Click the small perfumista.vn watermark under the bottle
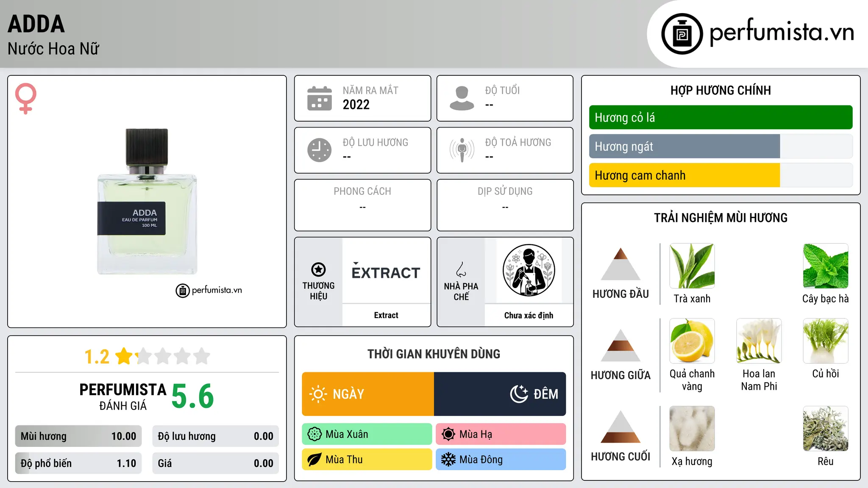 (x=209, y=291)
